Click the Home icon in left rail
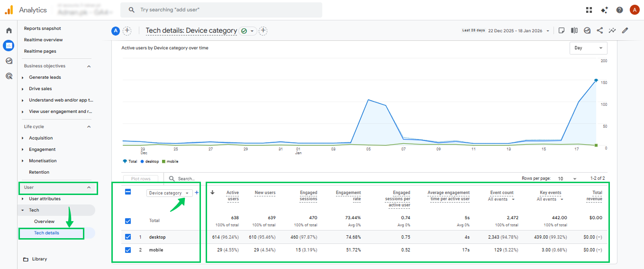Image resolution: width=644 pixels, height=269 pixels. [9, 30]
